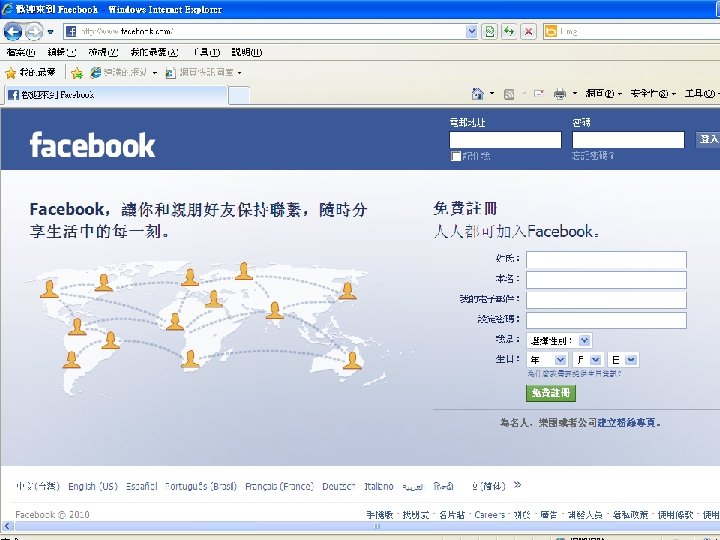This screenshot has height=540, width=720.
Task: Open the birthday 年 year dropdown
Action: coord(547,360)
